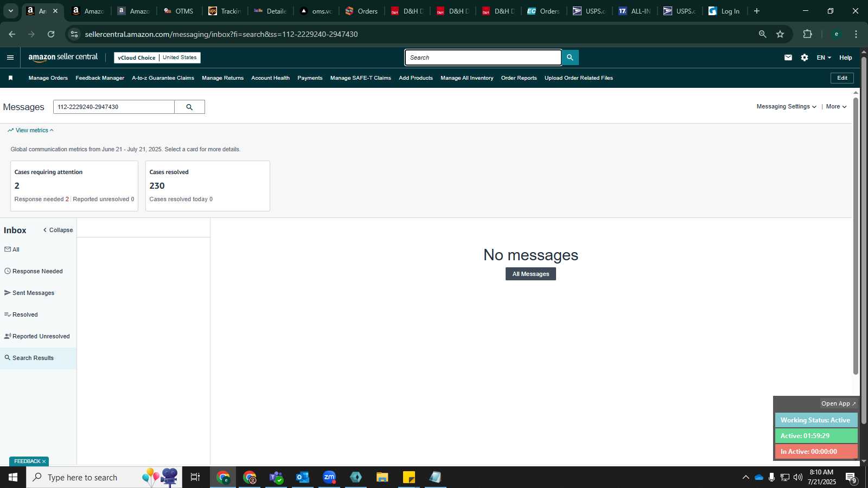The height and width of the screenshot is (488, 868).
Task: Switch to the Log In browser tab
Action: point(725,11)
